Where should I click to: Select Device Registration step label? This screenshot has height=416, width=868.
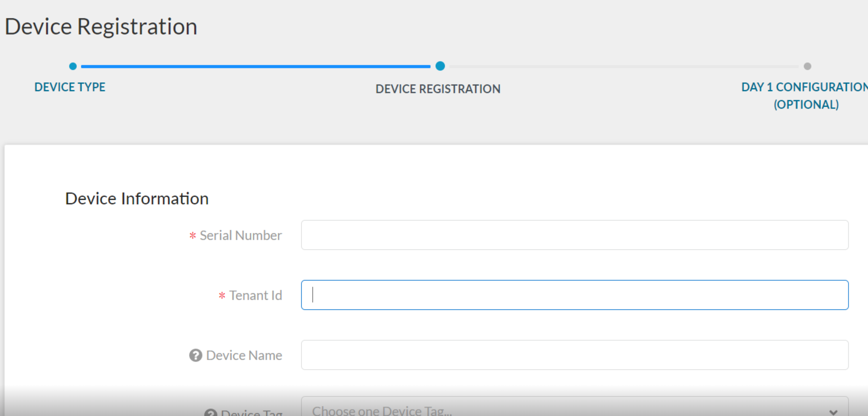point(438,89)
